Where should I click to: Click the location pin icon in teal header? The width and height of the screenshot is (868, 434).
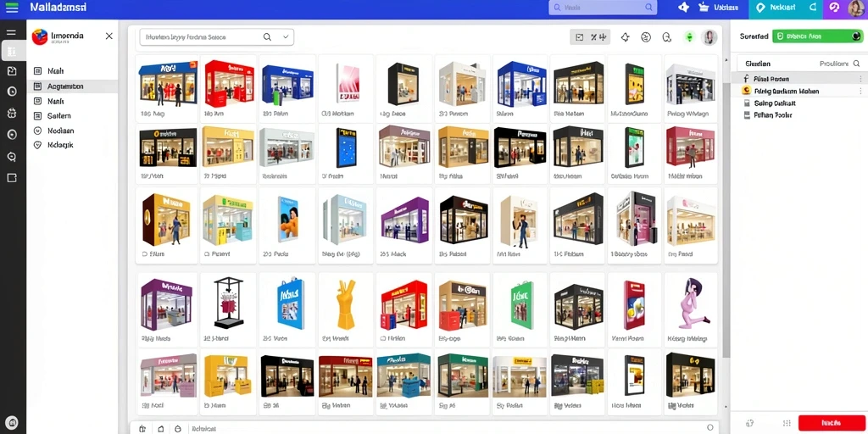tap(760, 7)
